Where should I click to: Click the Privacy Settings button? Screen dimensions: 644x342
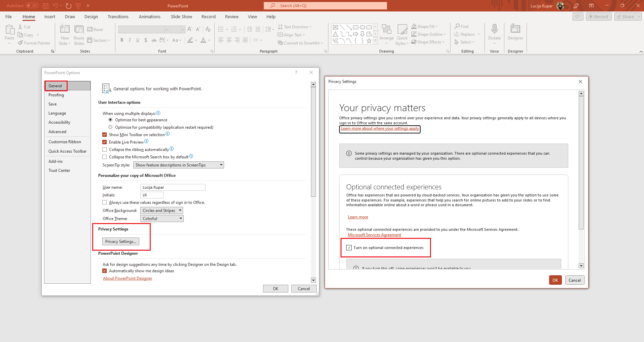click(x=120, y=241)
